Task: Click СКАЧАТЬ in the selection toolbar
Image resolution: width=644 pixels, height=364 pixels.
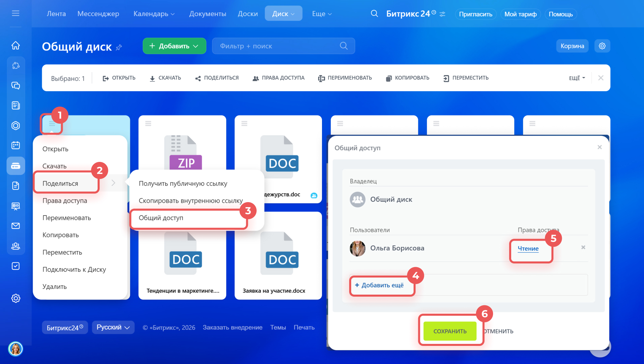Action: [x=165, y=78]
